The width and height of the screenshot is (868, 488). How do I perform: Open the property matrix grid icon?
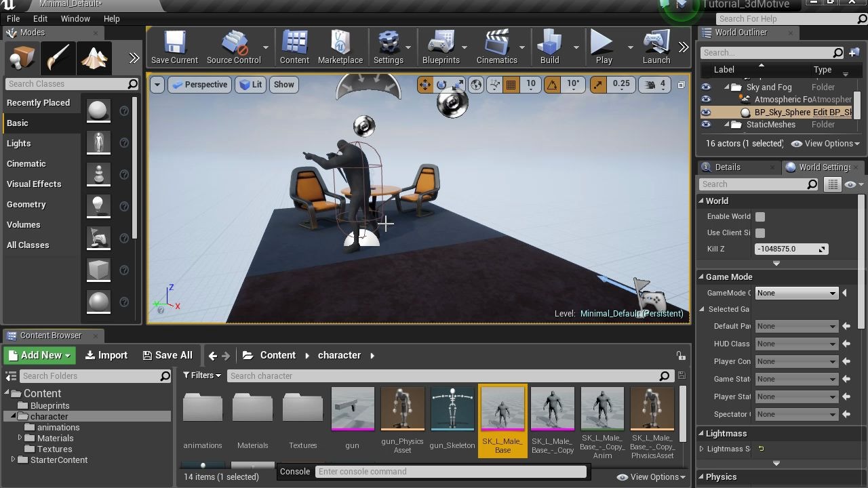coord(832,184)
